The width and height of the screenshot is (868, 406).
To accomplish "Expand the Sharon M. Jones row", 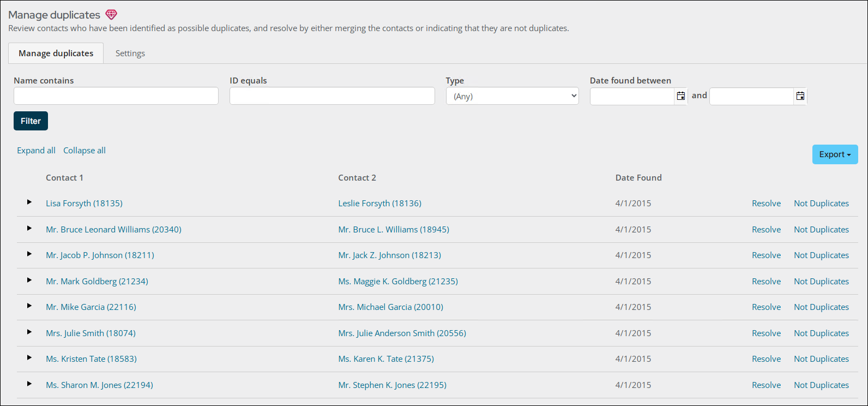I will 29,384.
